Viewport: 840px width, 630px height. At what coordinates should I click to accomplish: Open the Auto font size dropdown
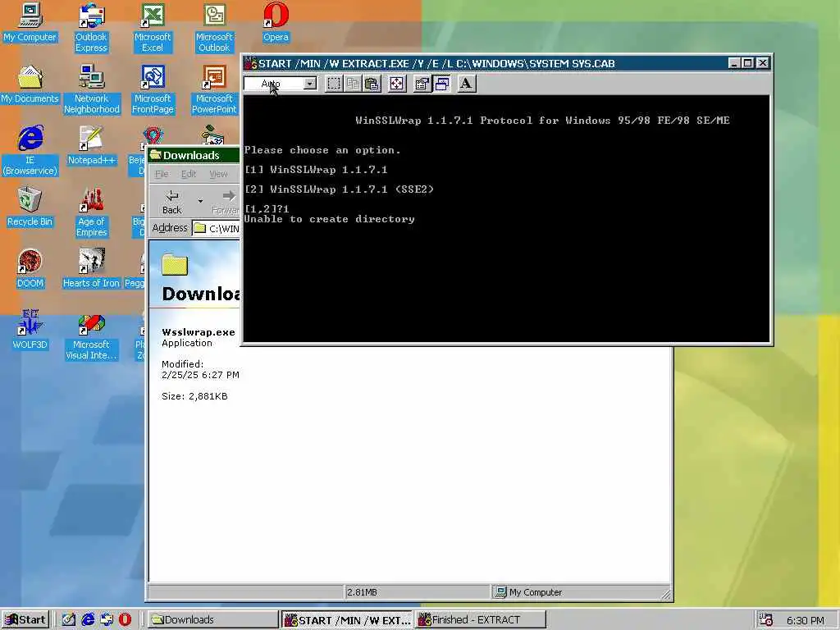[309, 84]
